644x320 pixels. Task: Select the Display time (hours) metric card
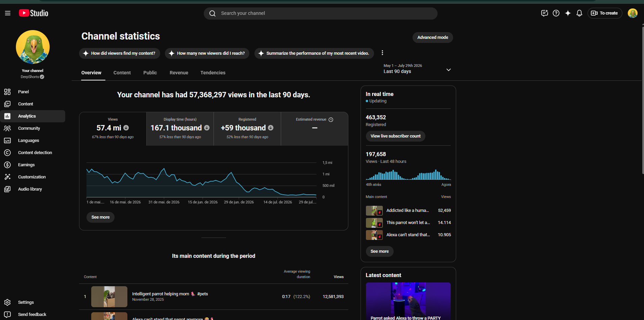[180, 129]
